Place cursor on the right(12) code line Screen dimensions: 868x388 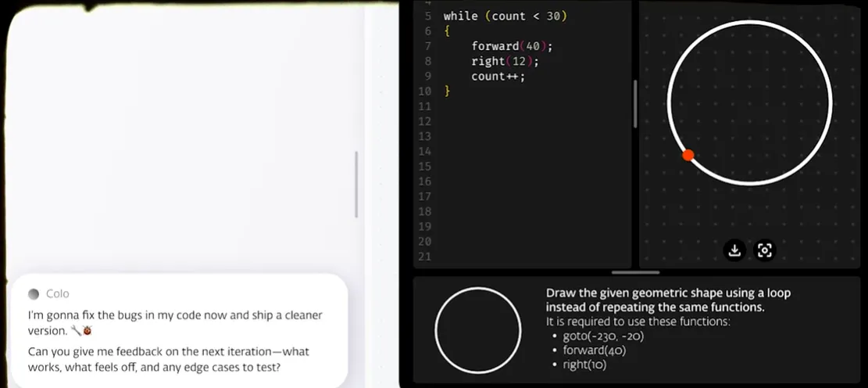click(505, 61)
